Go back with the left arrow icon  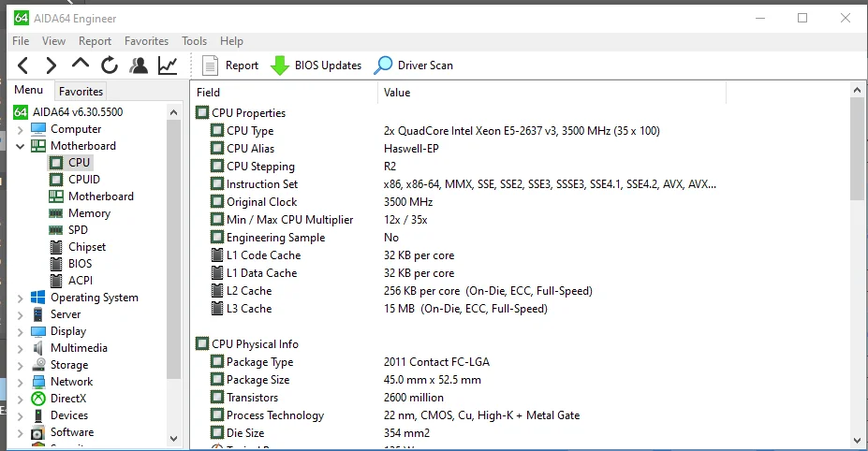pos(22,65)
